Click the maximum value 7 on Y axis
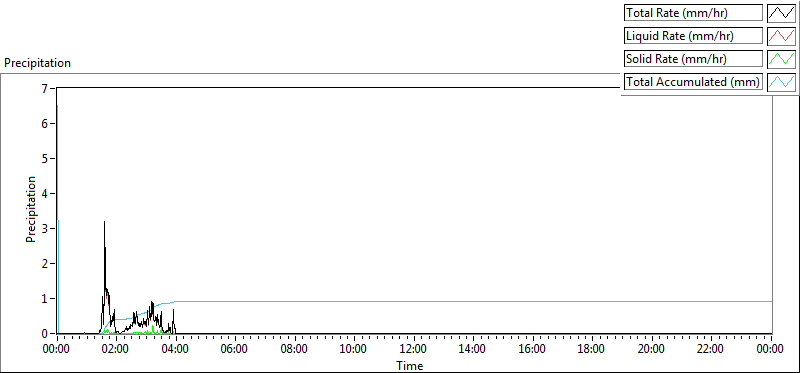This screenshot has height=373, width=800. click(x=44, y=88)
